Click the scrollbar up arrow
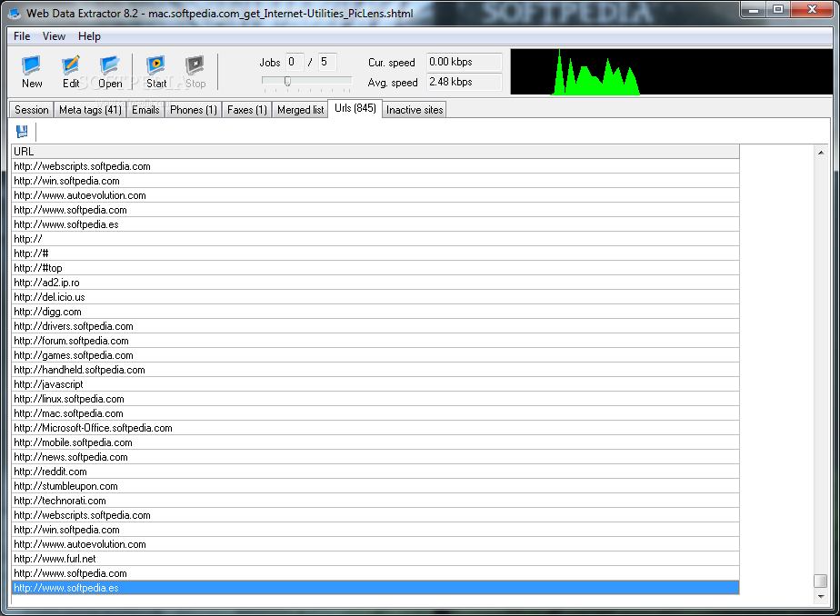Viewport: 840px width, 616px height. tap(821, 153)
